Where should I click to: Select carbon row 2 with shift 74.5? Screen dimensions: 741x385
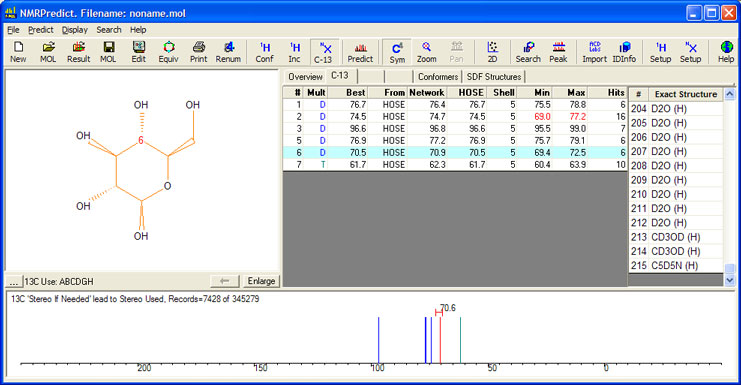[455, 117]
